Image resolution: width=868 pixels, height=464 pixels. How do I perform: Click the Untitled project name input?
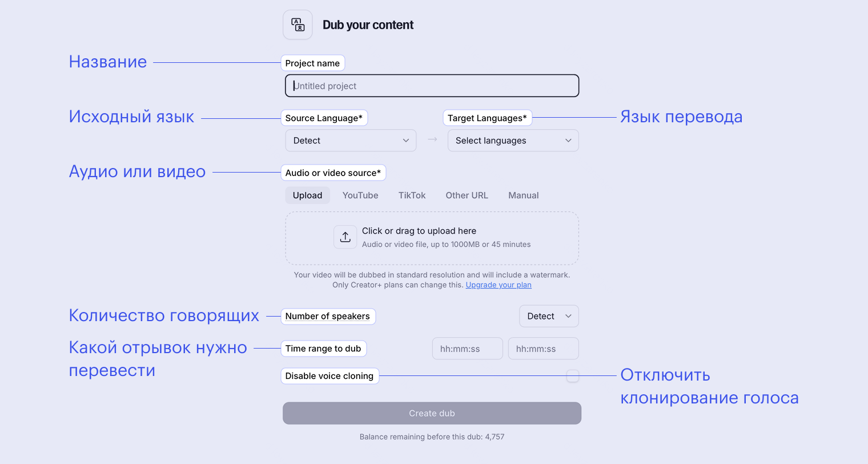[x=432, y=85]
